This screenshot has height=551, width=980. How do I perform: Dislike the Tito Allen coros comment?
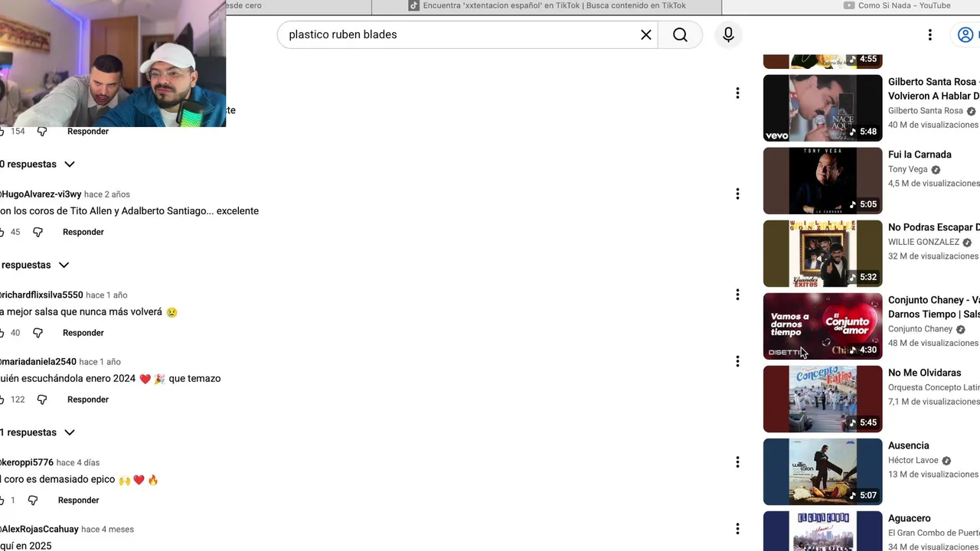[38, 232]
